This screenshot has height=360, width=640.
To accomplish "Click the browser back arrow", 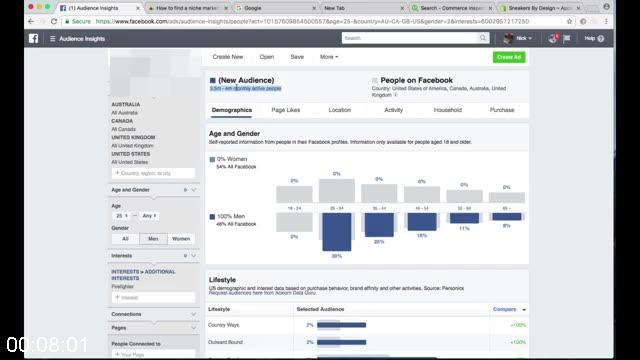I will click(x=31, y=21).
